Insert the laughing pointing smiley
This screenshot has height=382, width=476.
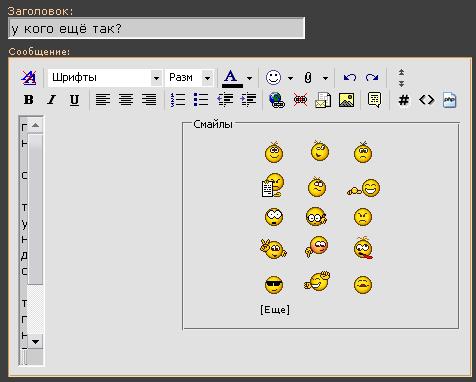364,188
